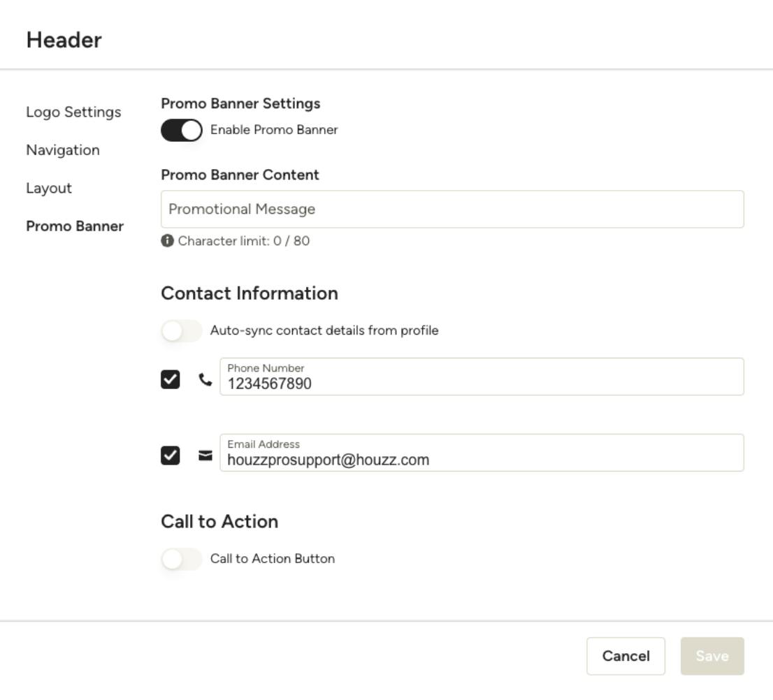Switch to the Navigation section
The height and width of the screenshot is (700, 773).
(63, 150)
